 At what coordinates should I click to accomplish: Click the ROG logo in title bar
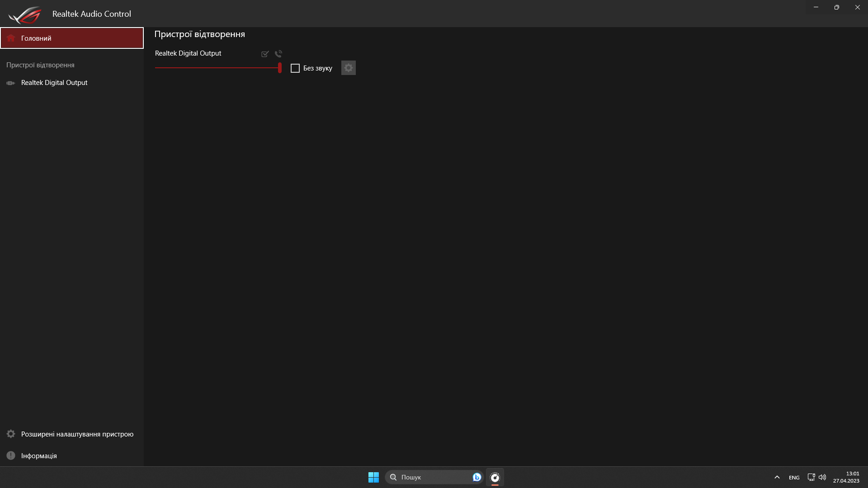click(25, 14)
